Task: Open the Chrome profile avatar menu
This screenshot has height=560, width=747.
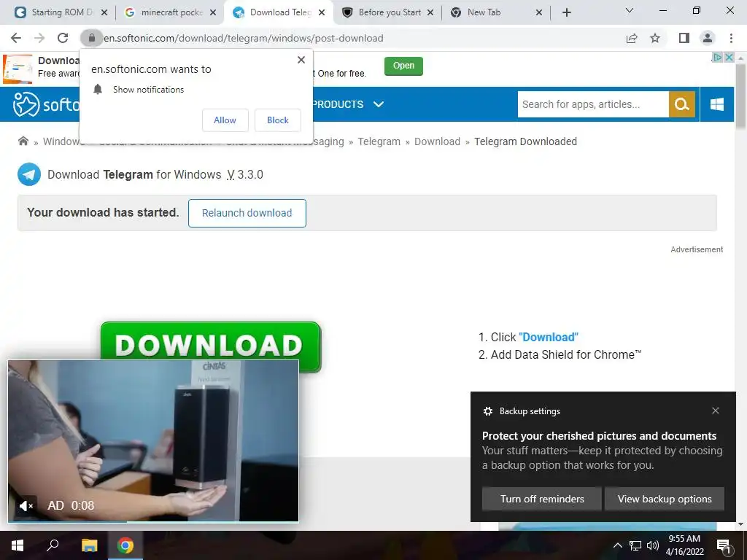Action: 708,38
